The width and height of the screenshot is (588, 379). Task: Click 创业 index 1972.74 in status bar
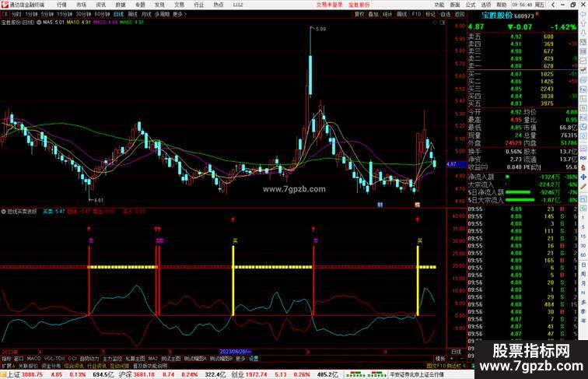250,374
